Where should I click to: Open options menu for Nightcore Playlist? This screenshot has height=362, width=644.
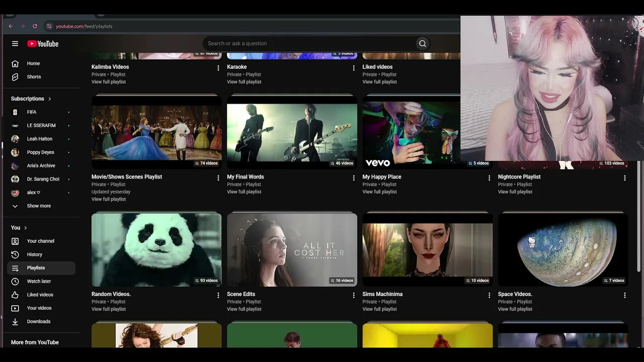tap(625, 178)
